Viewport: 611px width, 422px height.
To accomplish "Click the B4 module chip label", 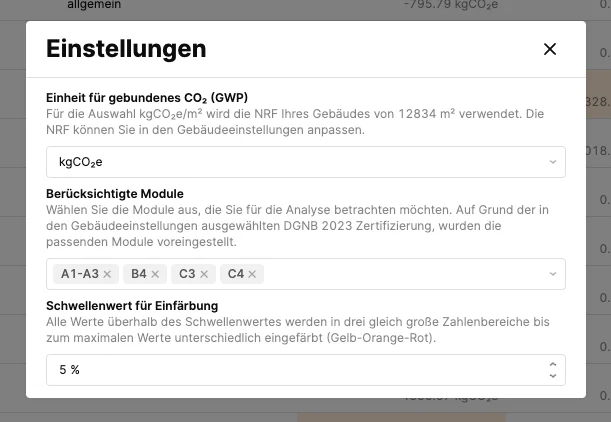I will click(139, 274).
